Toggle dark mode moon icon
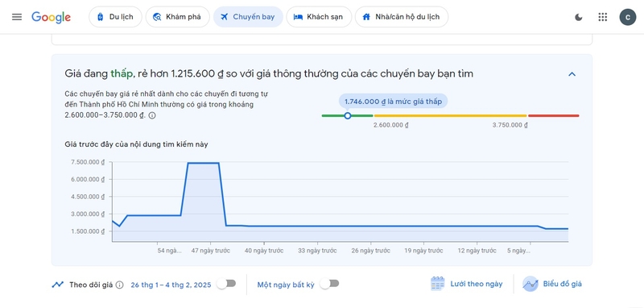Screen dimensions: 644x308 click(x=579, y=17)
